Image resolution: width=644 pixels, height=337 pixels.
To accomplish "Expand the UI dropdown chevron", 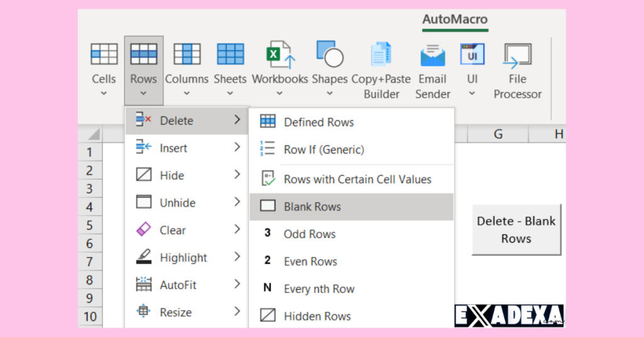I will (472, 94).
